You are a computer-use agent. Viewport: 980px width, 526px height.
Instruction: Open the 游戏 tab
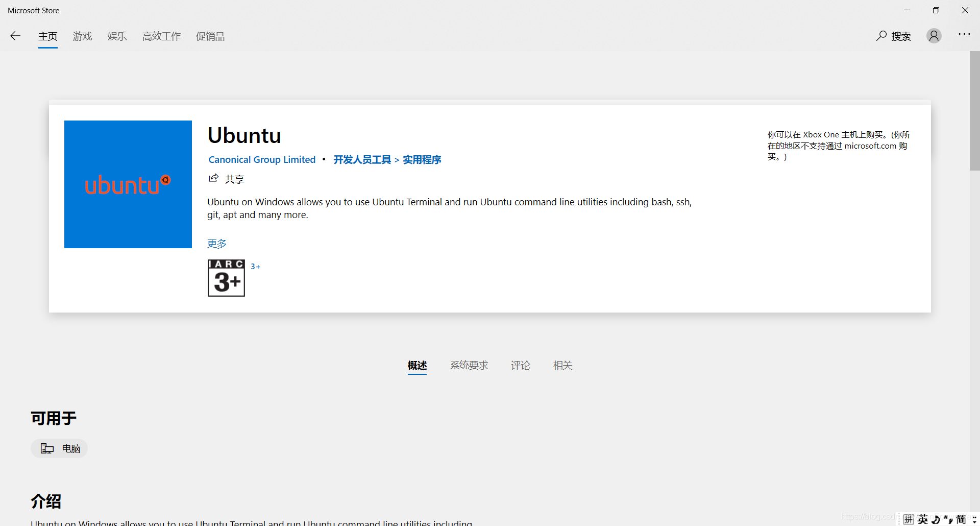pyautogui.click(x=83, y=36)
